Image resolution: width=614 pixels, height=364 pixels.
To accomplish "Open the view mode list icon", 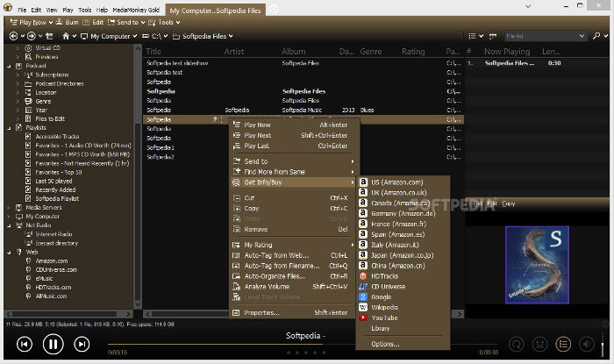I will 472,36.
